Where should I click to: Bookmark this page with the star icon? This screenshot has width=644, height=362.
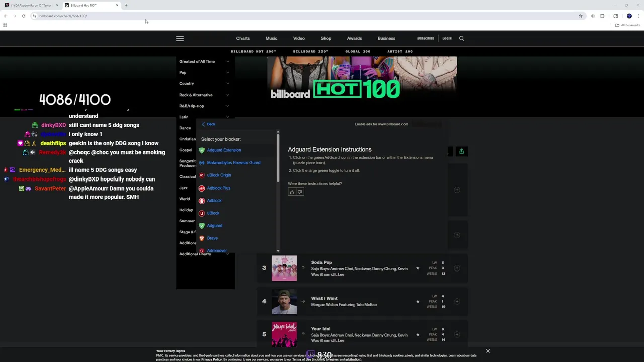coord(580,16)
